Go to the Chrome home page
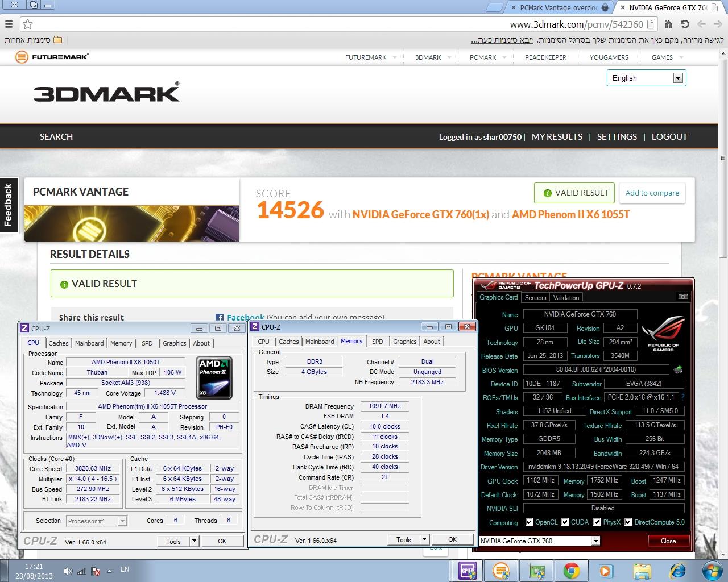This screenshot has height=582, width=728. click(669, 24)
